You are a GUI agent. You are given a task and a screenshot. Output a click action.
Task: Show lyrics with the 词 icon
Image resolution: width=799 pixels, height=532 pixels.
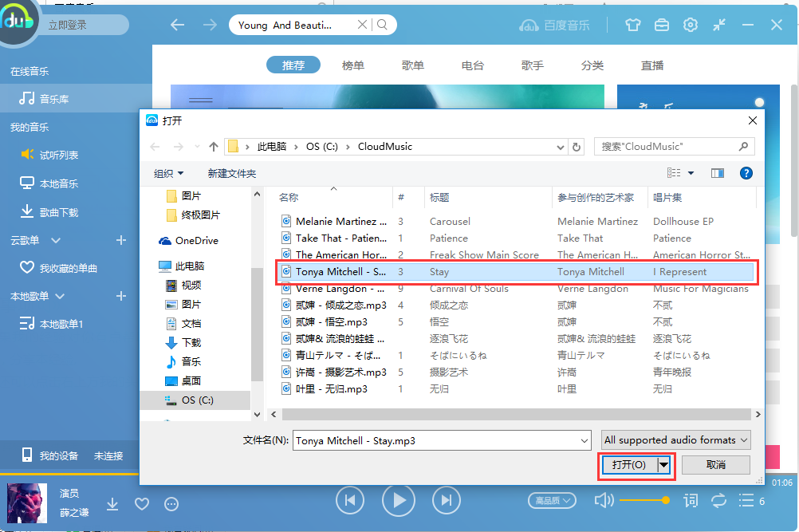(x=691, y=500)
